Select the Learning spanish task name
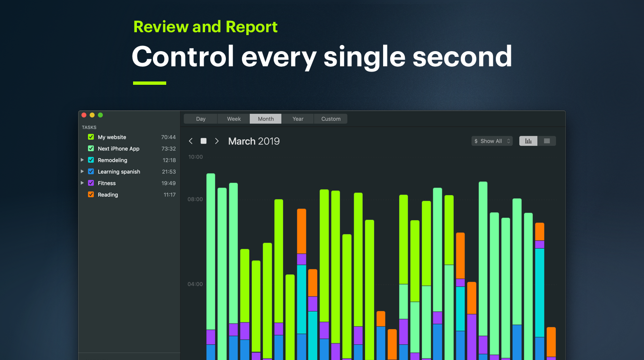 click(x=119, y=172)
